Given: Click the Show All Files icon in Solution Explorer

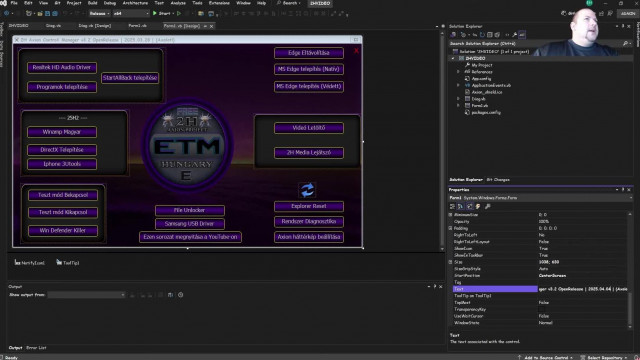Looking at the screenshot, I should [x=497, y=35].
